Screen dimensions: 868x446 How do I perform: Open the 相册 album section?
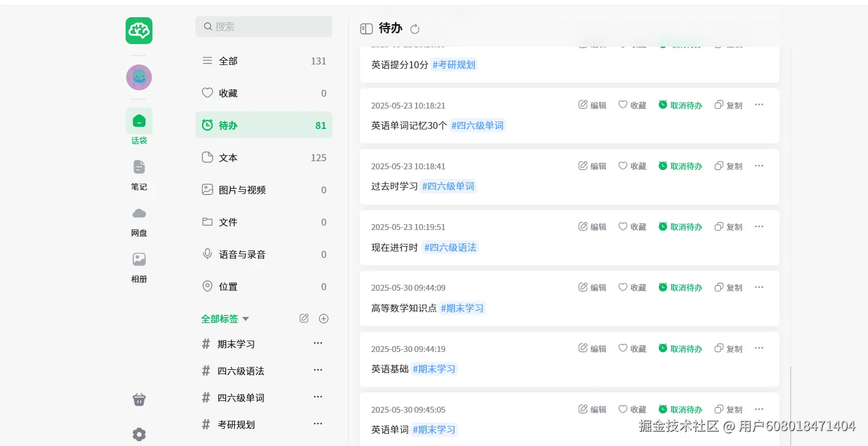[139, 267]
